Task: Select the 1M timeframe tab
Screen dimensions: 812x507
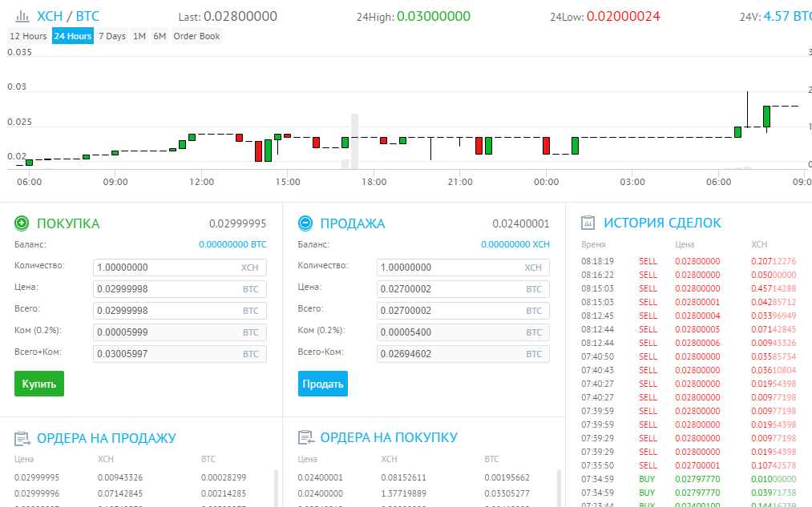Action: pos(139,35)
